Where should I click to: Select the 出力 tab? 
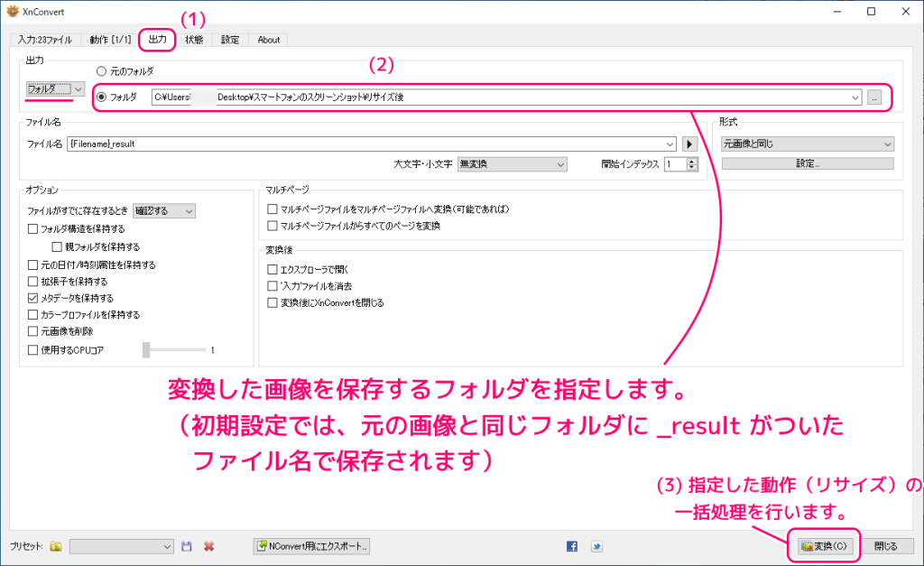coord(157,40)
